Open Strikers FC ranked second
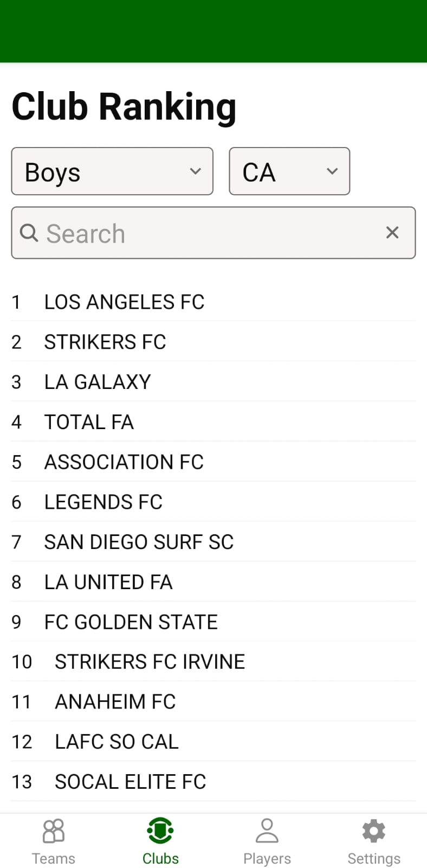 click(x=105, y=342)
